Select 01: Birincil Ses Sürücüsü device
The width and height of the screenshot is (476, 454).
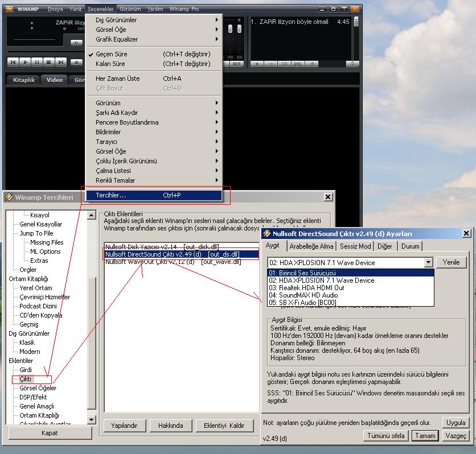(351, 273)
